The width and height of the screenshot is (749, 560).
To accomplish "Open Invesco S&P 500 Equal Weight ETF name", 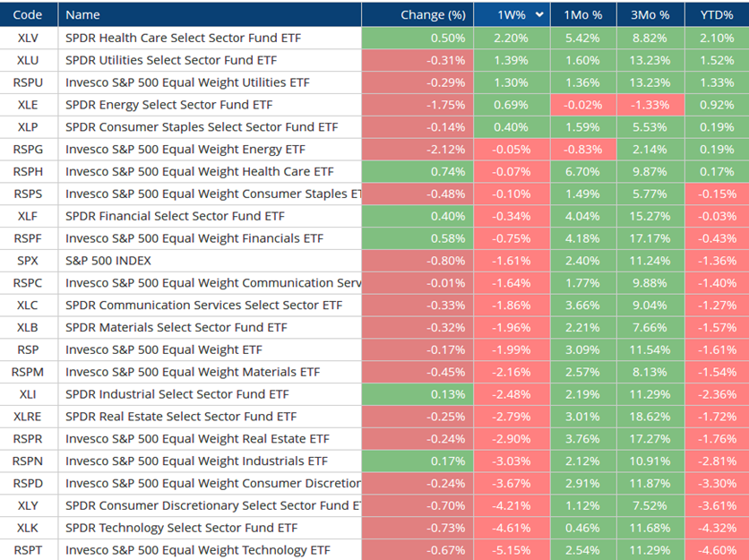I will pyautogui.click(x=164, y=349).
